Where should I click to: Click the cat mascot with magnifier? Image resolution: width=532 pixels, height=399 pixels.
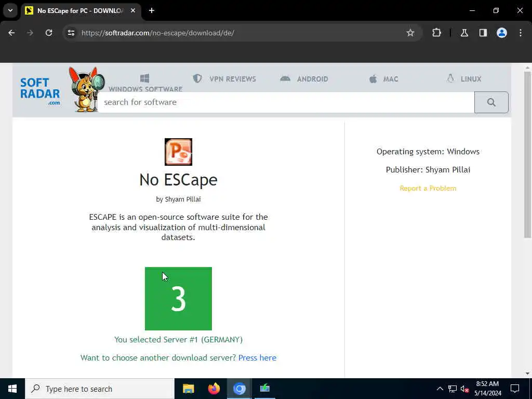coord(86,89)
